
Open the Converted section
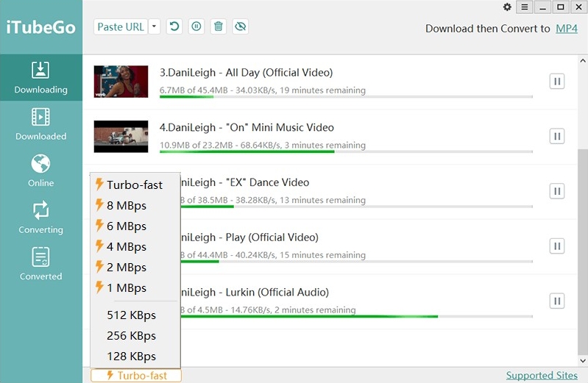tap(41, 264)
